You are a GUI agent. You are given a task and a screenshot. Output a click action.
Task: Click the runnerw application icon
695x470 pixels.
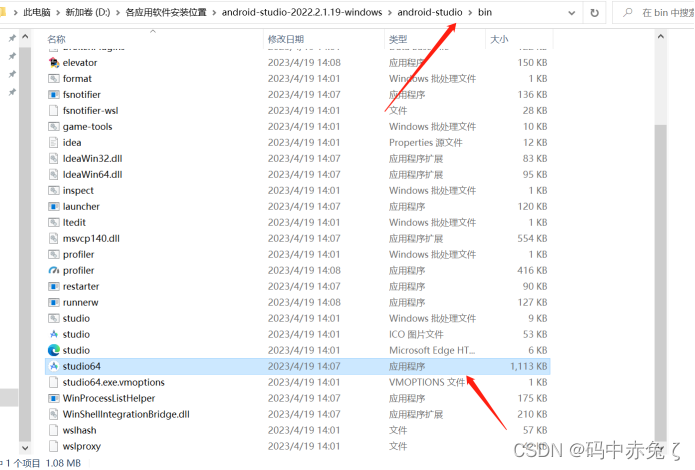54,302
